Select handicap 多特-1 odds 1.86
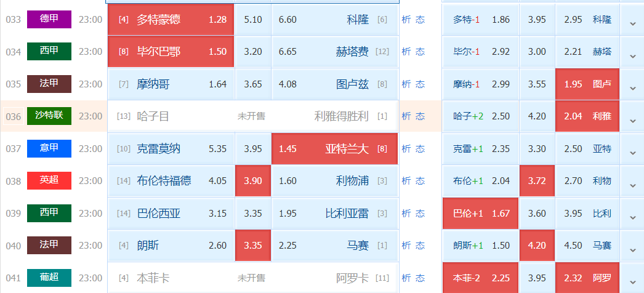644x293 pixels. [x=480, y=19]
